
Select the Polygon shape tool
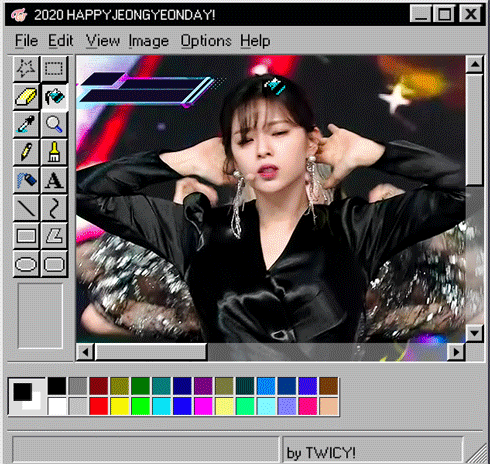(x=54, y=236)
